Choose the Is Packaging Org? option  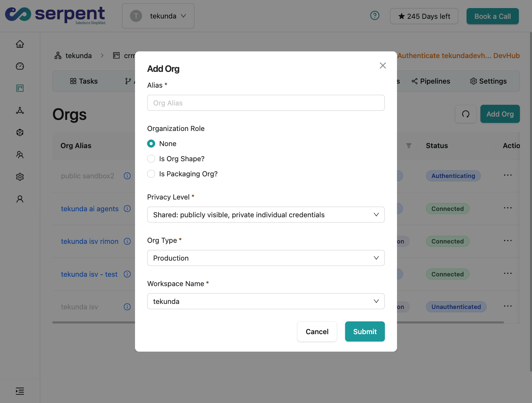point(151,174)
